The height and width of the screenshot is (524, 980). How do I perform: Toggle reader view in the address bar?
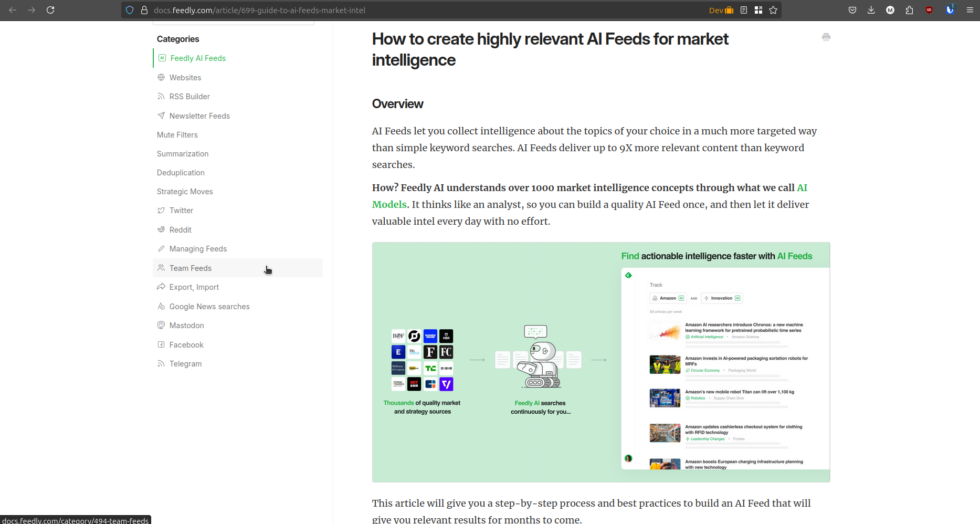744,10
